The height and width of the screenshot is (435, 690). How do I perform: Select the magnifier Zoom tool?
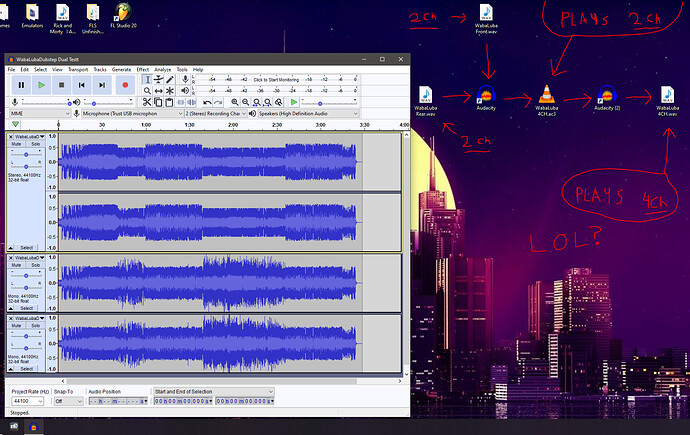(147, 91)
